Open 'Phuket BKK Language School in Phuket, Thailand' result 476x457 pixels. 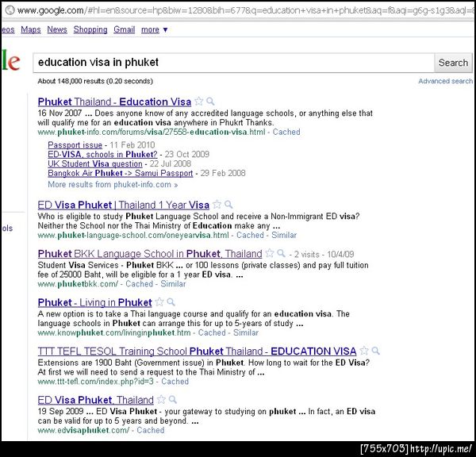[x=150, y=254]
